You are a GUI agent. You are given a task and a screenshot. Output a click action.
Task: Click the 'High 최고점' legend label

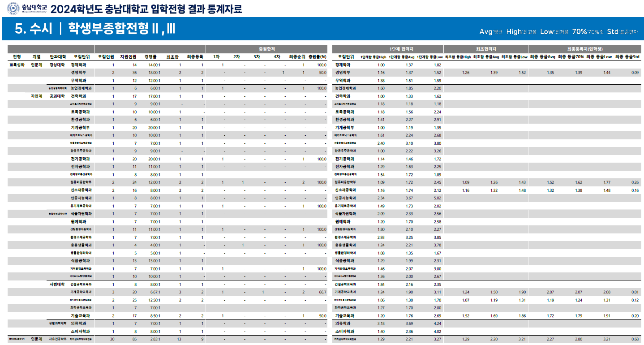click(521, 32)
